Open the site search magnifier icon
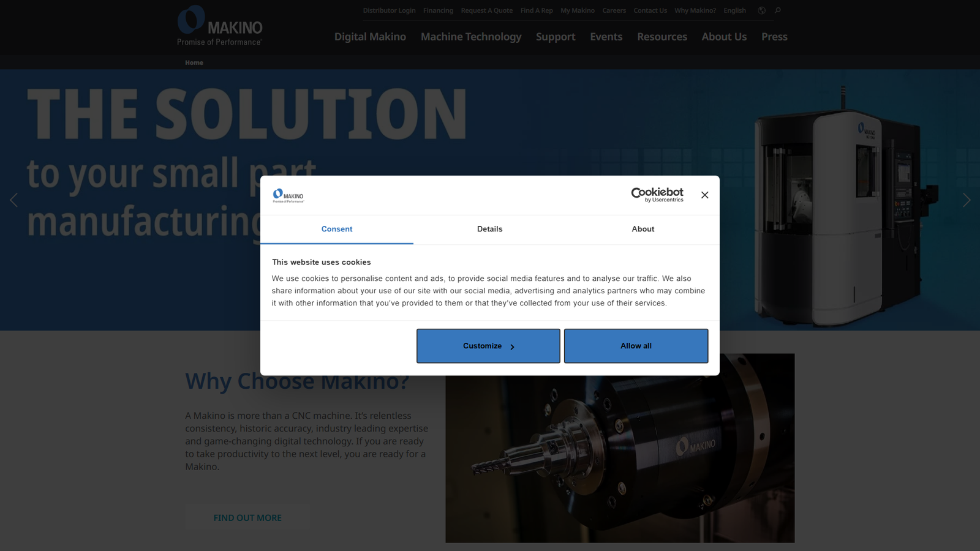Viewport: 980px width, 551px height. [777, 10]
